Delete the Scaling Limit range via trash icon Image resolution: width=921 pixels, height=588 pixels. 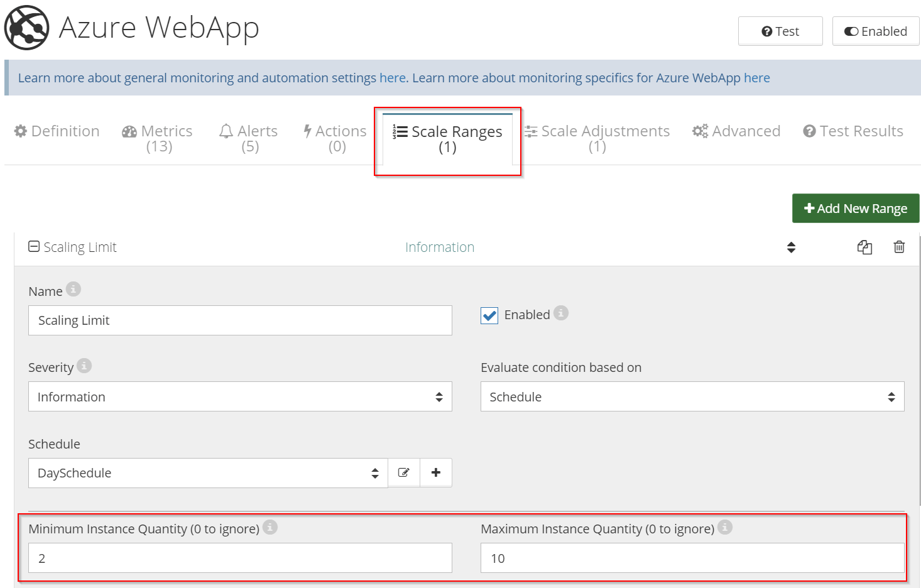[899, 247]
